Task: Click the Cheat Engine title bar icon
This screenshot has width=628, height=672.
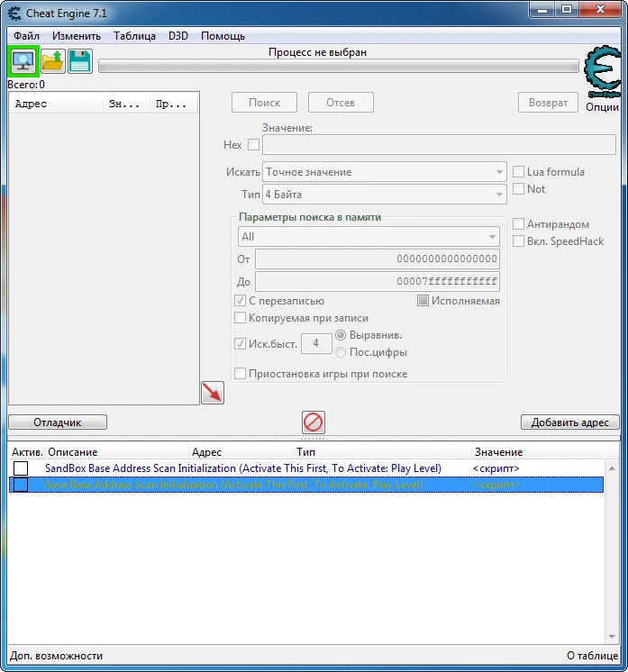Action: click(x=14, y=14)
